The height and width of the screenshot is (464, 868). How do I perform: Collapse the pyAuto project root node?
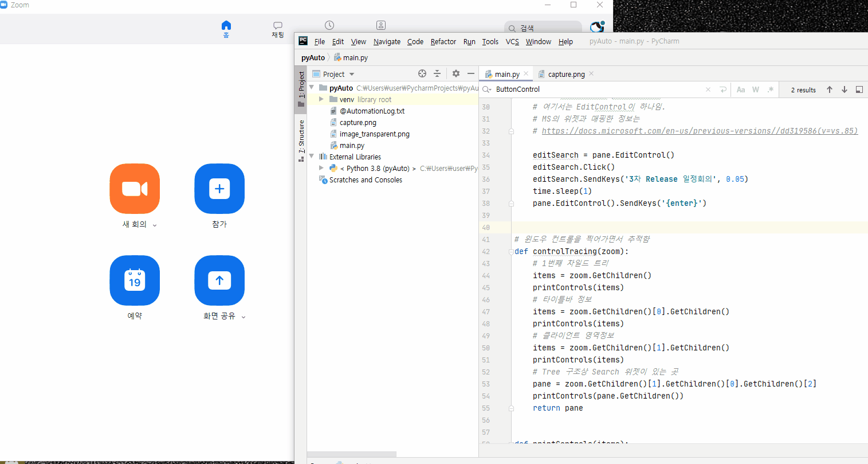312,88
